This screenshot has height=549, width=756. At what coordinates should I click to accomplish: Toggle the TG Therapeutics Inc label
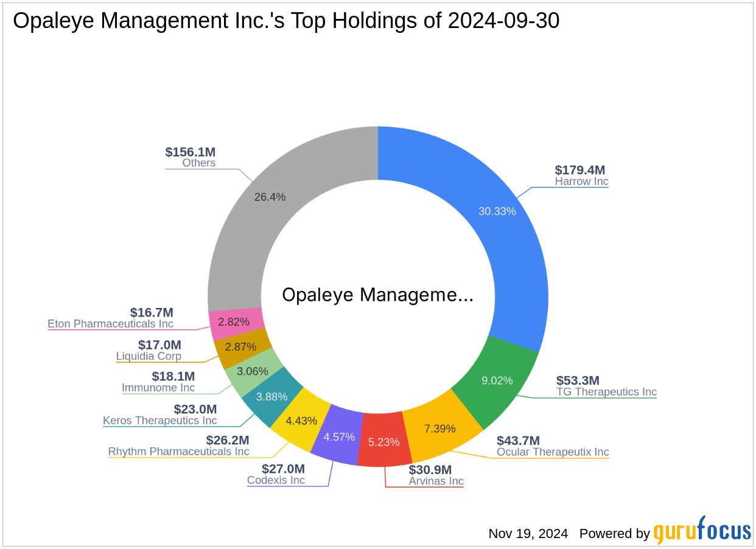606,392
